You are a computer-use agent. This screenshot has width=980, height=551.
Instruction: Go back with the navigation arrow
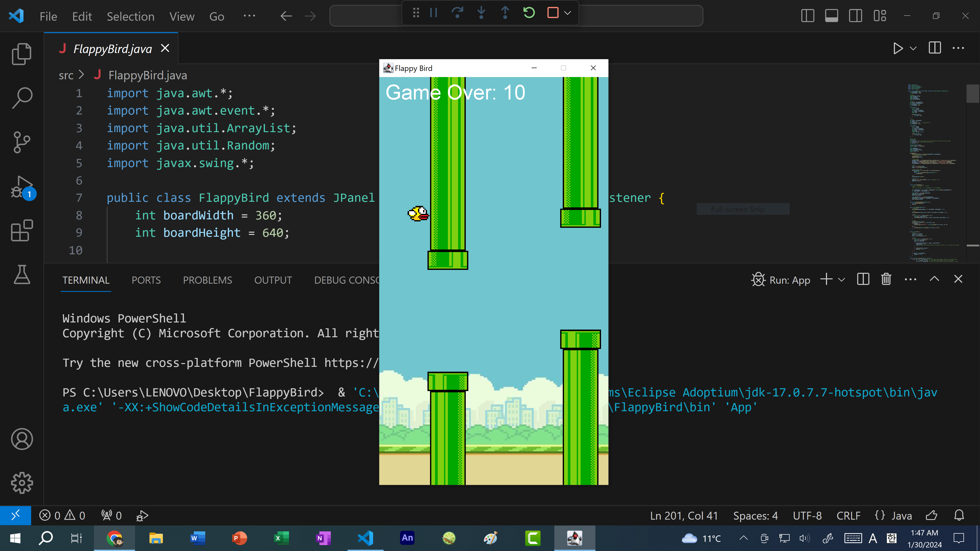286,16
